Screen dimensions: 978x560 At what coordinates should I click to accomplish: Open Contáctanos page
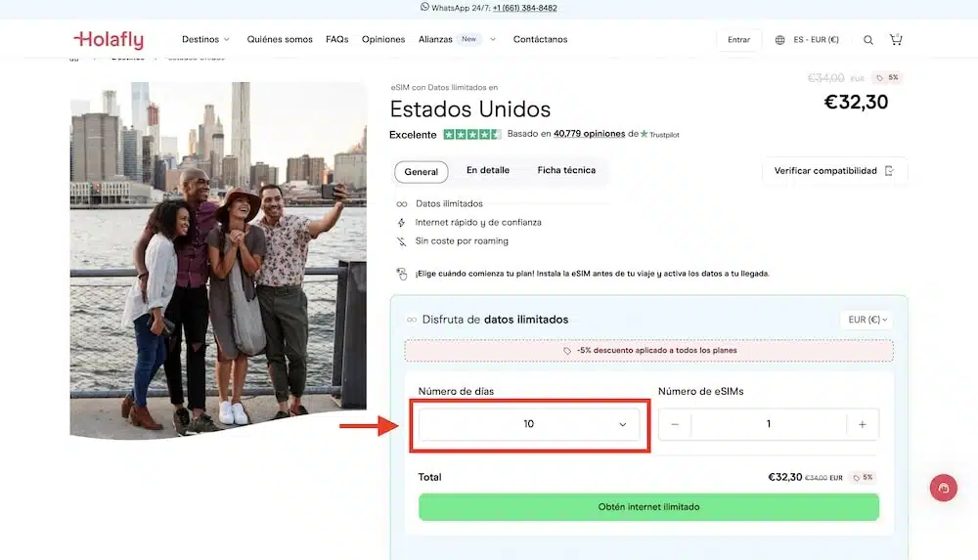coord(540,39)
